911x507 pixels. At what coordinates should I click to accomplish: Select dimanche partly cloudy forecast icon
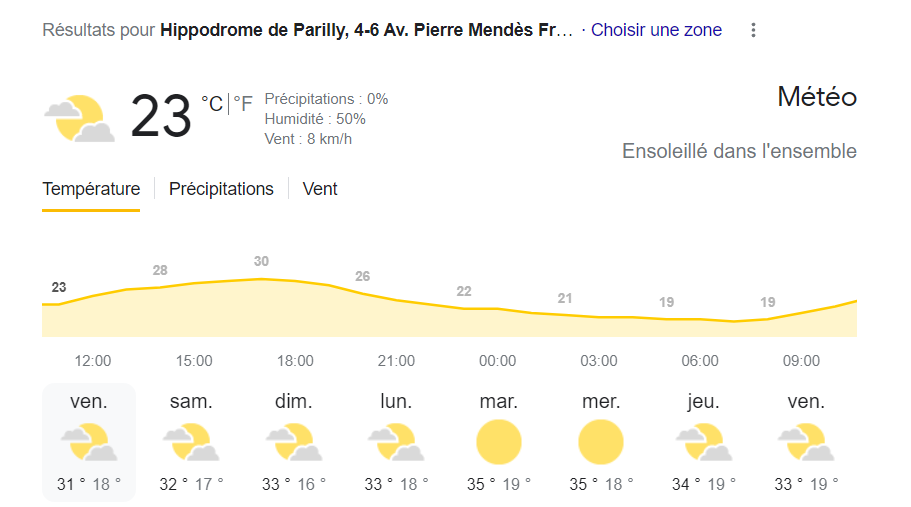pos(294,442)
